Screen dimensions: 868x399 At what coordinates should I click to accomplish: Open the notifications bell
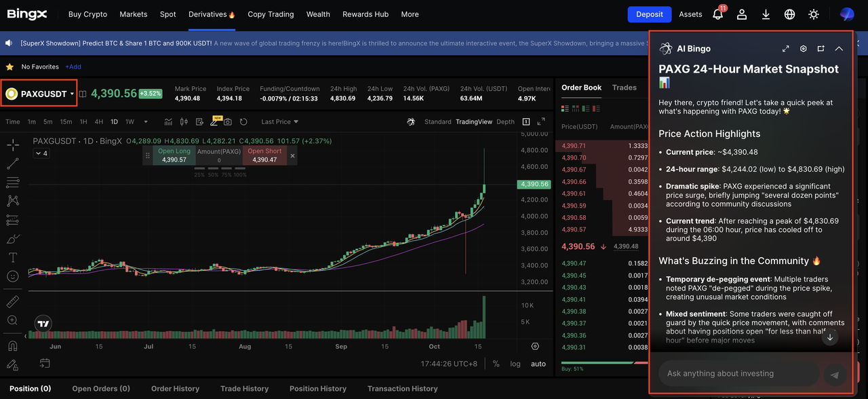tap(717, 14)
